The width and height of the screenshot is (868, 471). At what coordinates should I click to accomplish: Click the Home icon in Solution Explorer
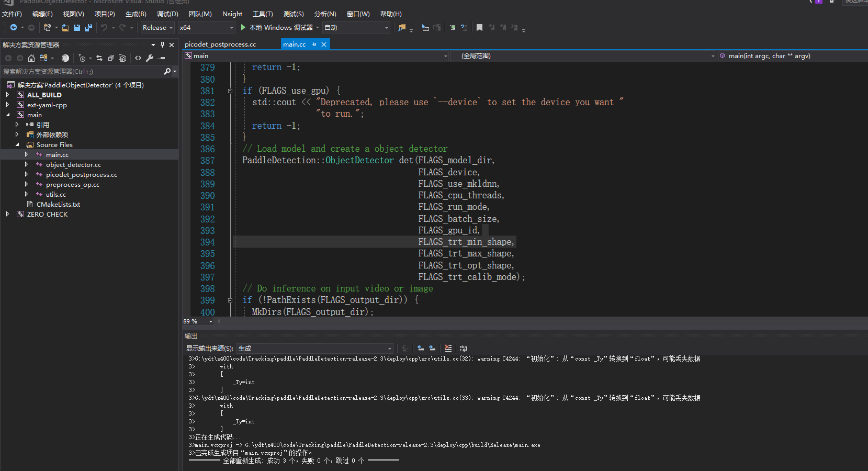[31, 58]
